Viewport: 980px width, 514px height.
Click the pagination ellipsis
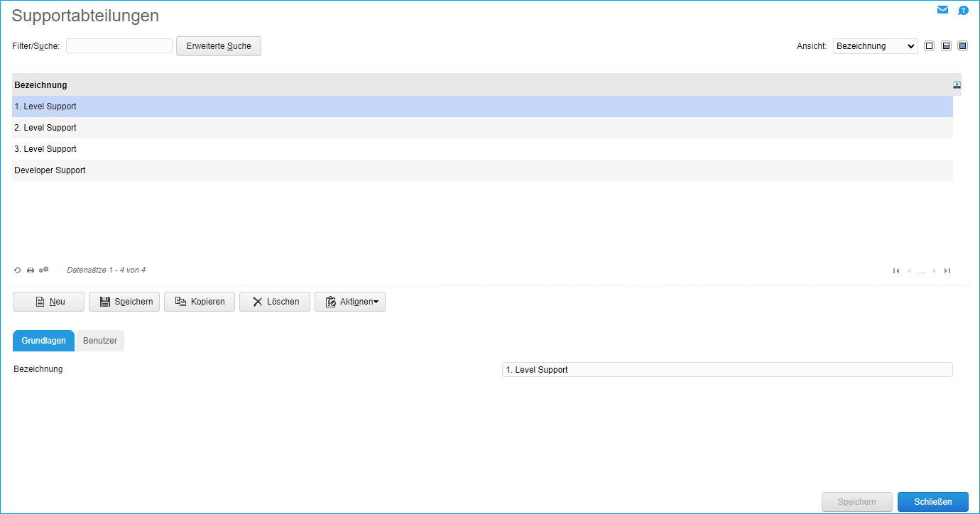922,271
